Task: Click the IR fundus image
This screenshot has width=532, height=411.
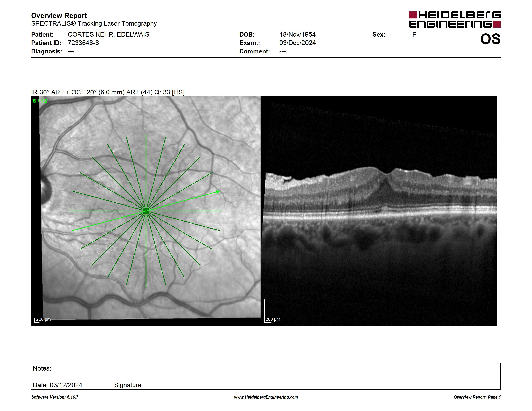Action: click(146, 211)
